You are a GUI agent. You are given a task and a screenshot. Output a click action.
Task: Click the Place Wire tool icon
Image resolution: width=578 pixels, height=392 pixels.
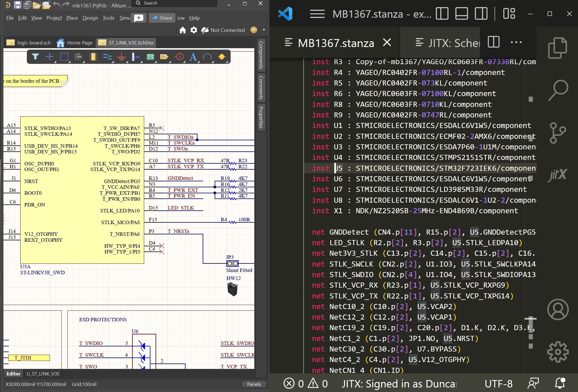pos(107,57)
